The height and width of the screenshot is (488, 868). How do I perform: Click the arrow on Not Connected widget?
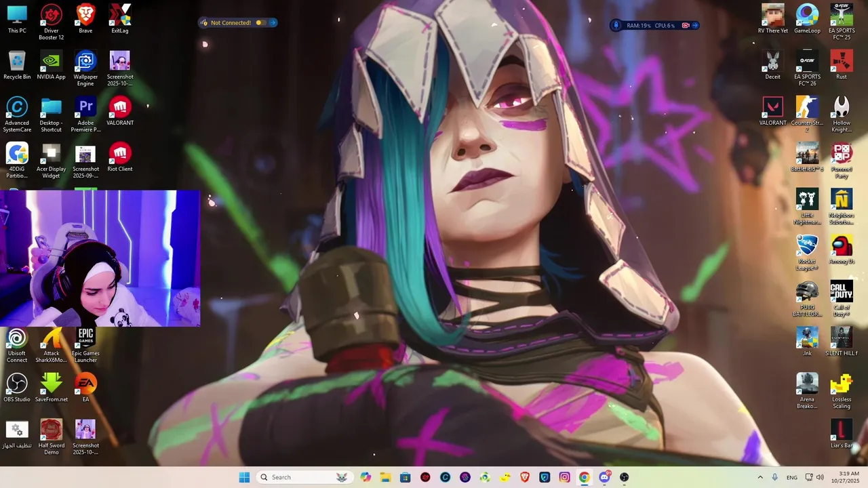pos(273,22)
